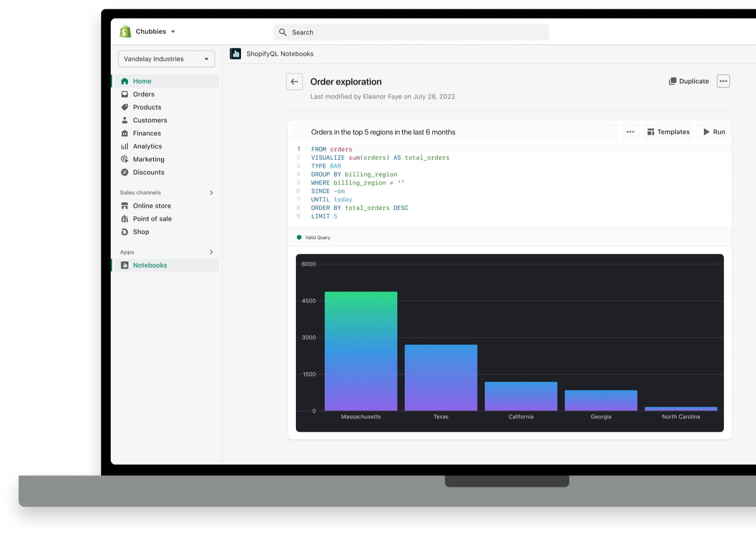Expand the Sales channels list
The image size is (756, 535).
(211, 192)
